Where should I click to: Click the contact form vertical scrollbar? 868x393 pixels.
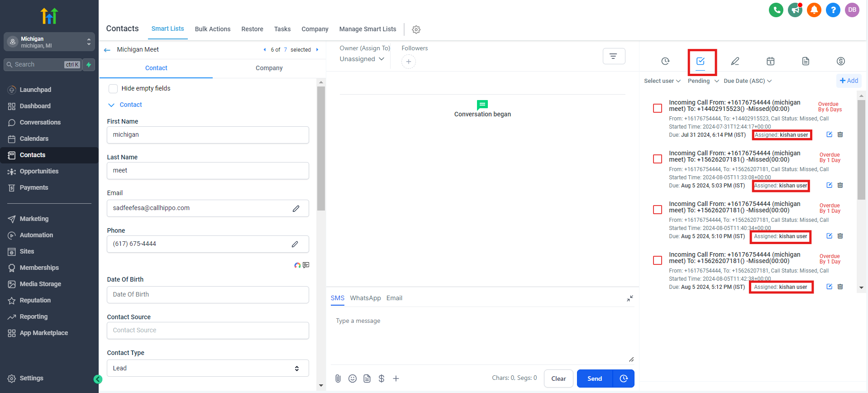coord(321,149)
